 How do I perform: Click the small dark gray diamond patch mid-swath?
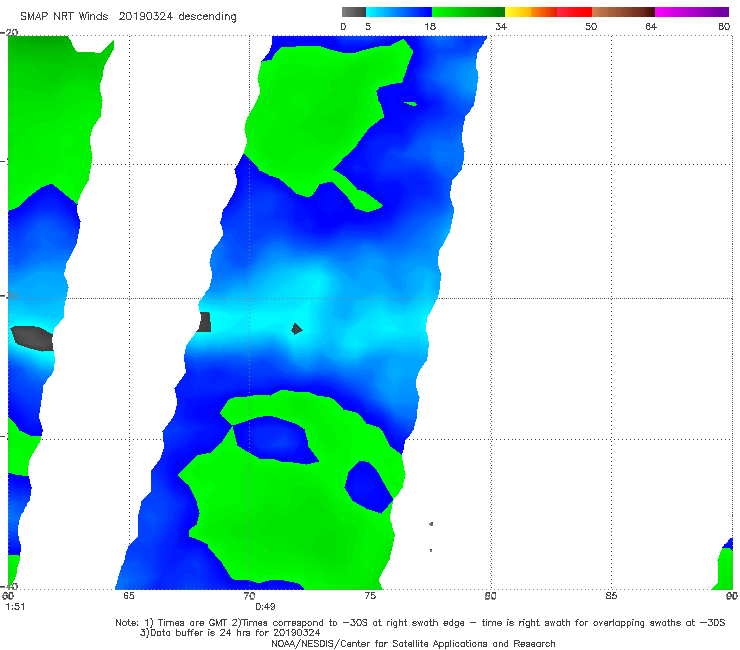click(296, 329)
